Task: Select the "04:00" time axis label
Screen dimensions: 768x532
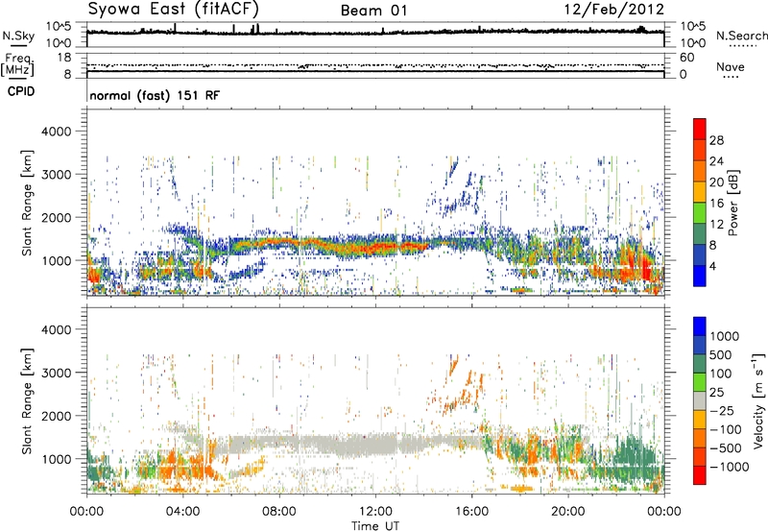Action: point(182,512)
